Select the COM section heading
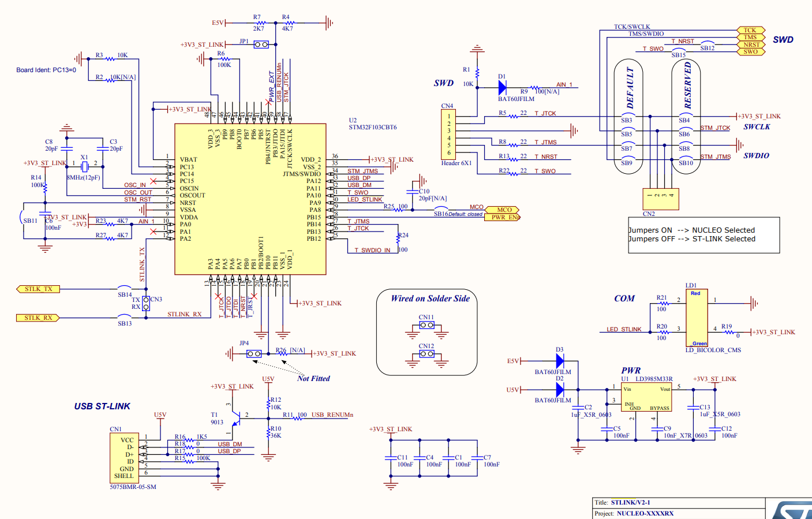Viewport: 812px width, 519px height. coord(624,298)
